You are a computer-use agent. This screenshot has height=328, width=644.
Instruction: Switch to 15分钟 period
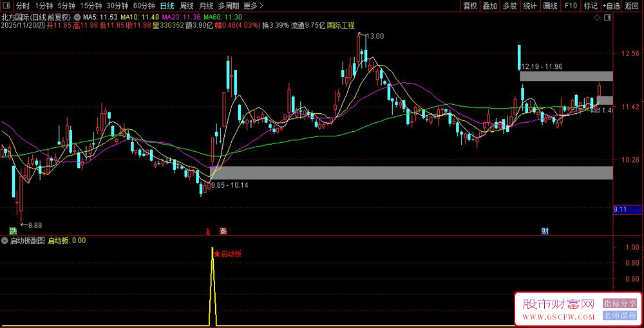(x=91, y=6)
